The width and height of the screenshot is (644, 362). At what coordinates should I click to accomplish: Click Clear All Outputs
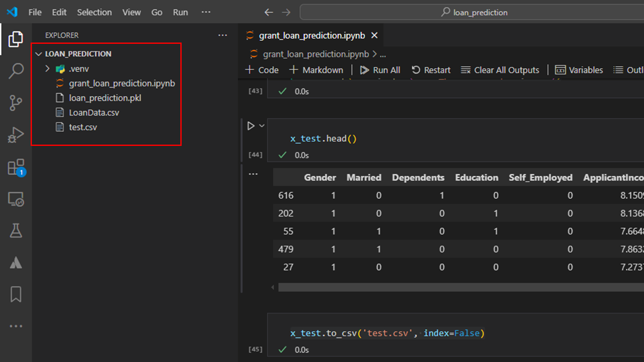[x=500, y=70]
